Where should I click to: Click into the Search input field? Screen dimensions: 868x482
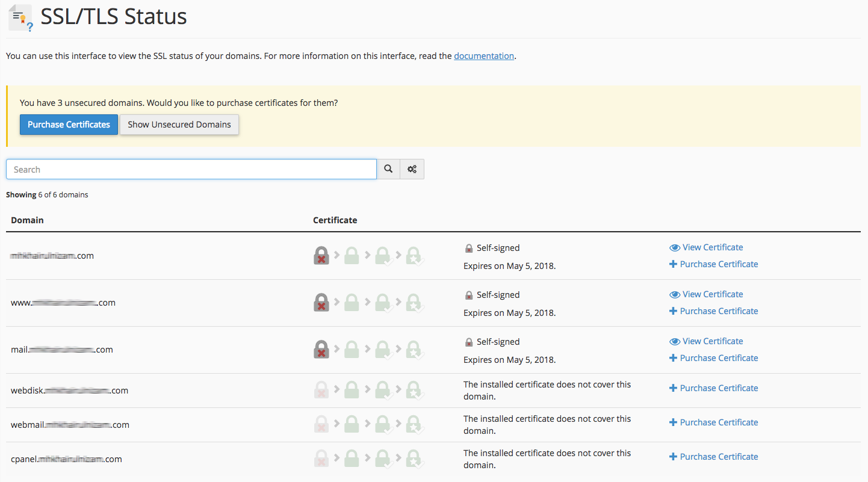(x=191, y=170)
